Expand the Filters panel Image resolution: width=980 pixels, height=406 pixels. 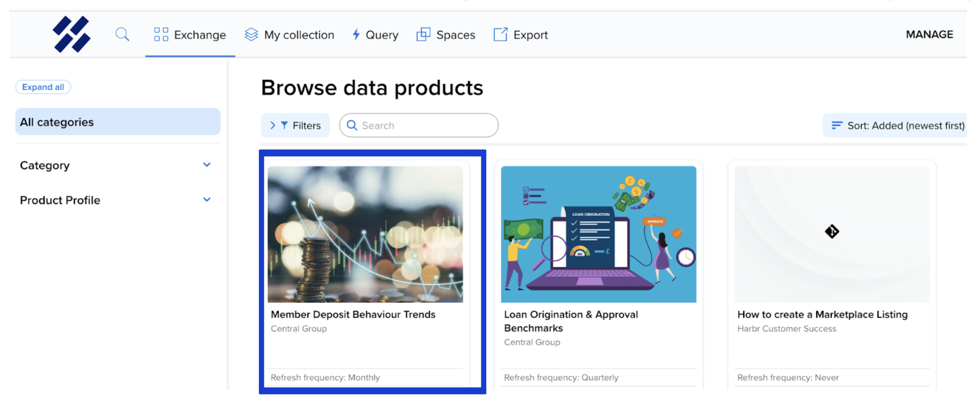coord(295,125)
